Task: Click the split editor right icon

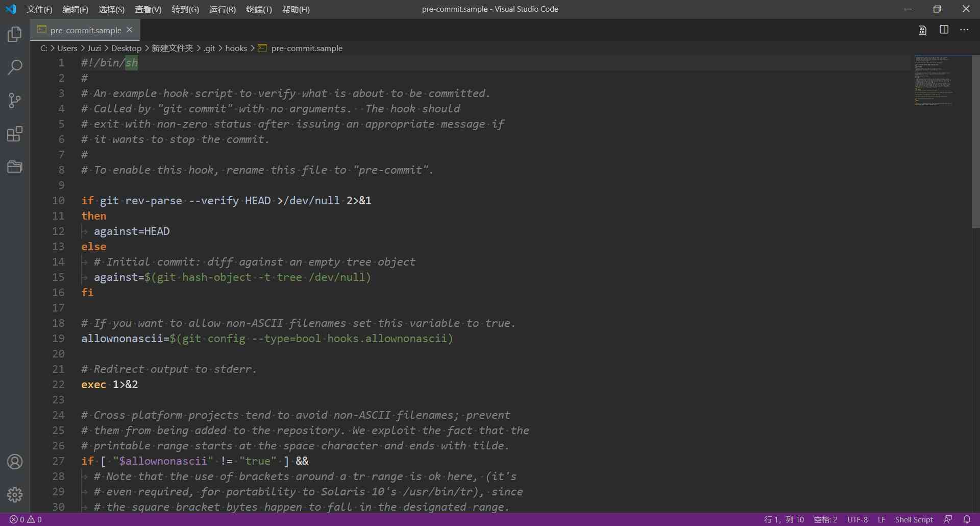Action: 944,30
